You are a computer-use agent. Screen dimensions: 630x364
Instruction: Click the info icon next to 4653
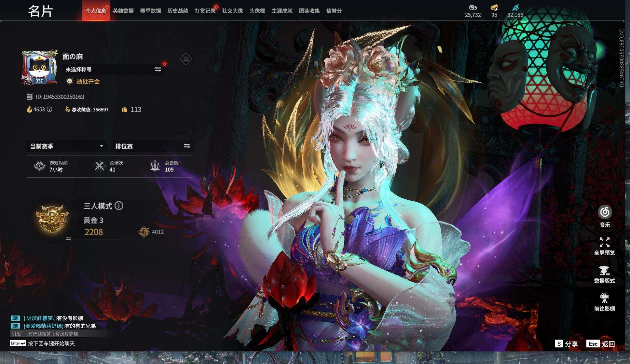click(x=49, y=110)
